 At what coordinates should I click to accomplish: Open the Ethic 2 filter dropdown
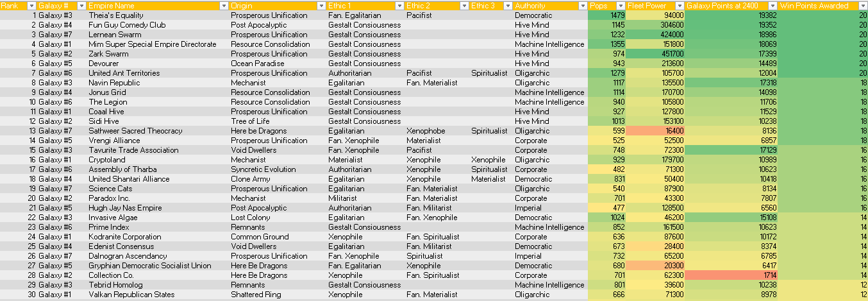pyautogui.click(x=463, y=6)
